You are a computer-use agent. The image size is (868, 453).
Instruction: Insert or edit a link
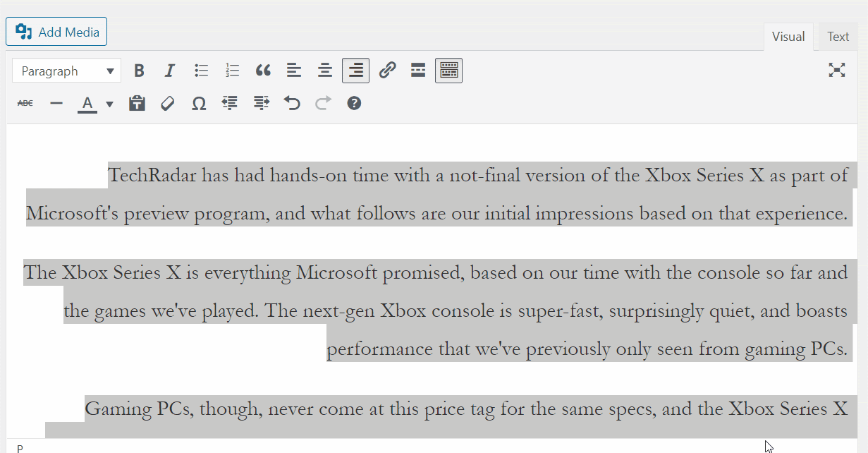coord(387,71)
